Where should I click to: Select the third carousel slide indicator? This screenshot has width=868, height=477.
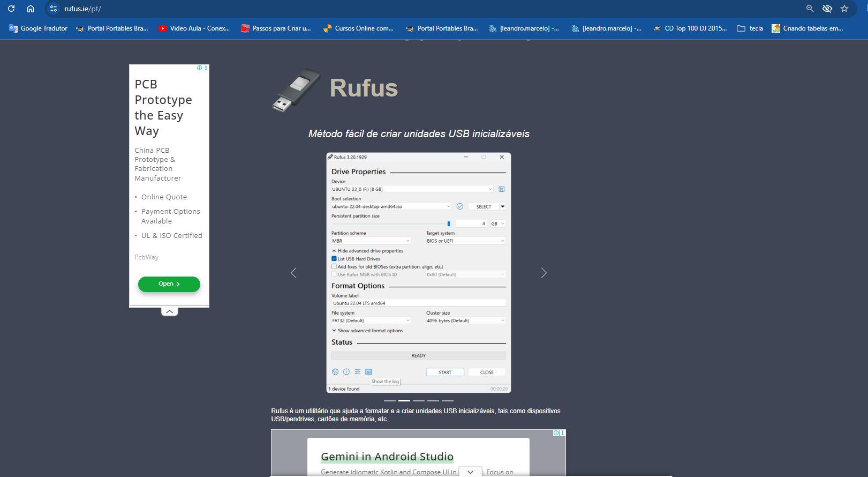[419, 400]
